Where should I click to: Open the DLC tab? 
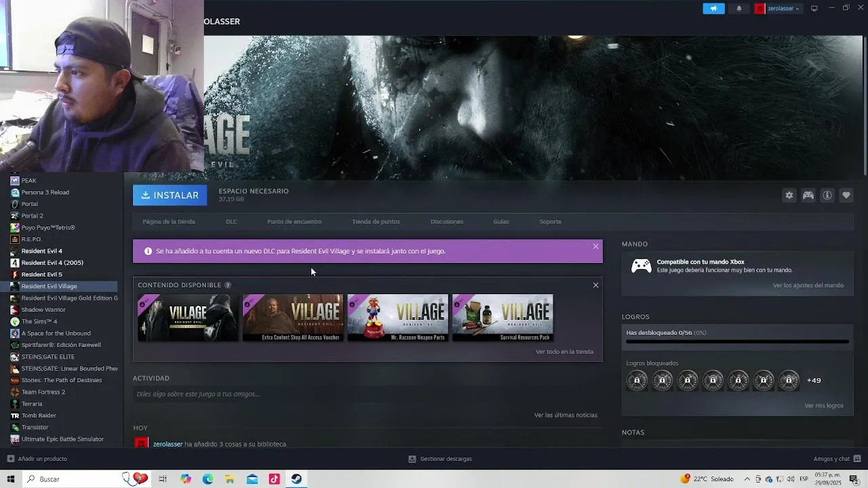pyautogui.click(x=231, y=222)
